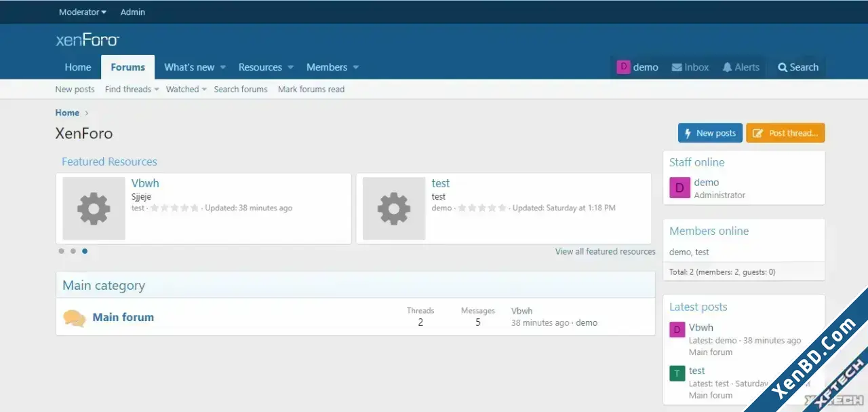Screen dimensions: 868x412
Task: Expand the Members dropdown arrow
Action: (x=356, y=67)
